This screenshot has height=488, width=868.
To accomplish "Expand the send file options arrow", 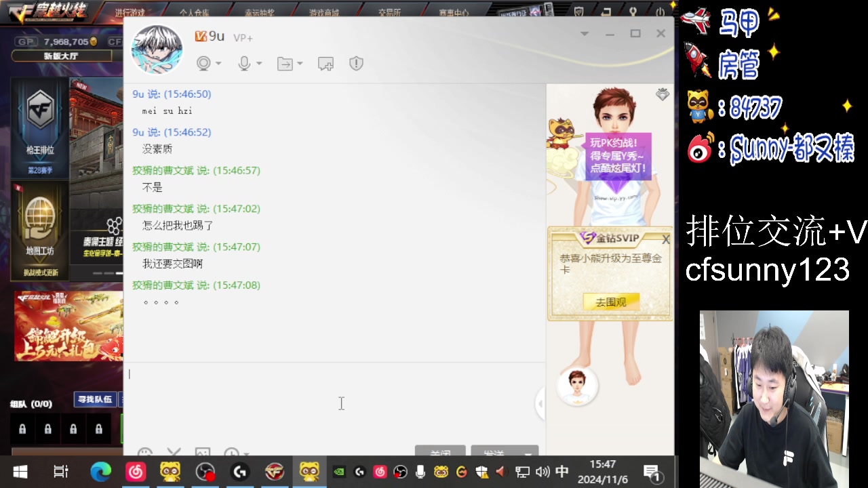I will coord(300,64).
